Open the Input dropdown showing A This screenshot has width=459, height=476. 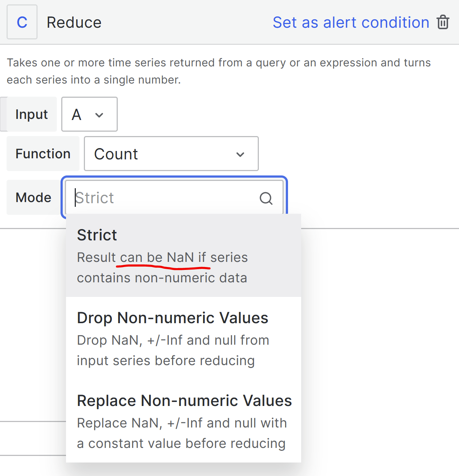89,114
